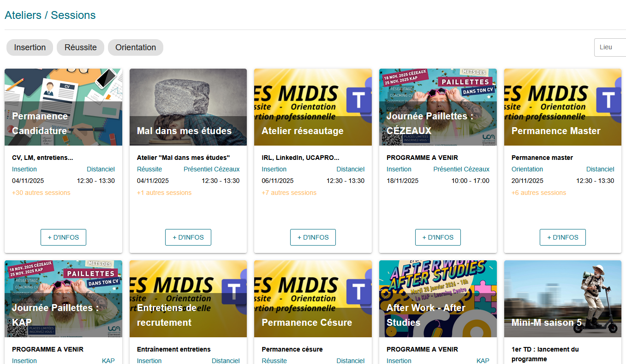Open the Lieu dropdown field
Screen dimensions: 626x364
pos(610,47)
